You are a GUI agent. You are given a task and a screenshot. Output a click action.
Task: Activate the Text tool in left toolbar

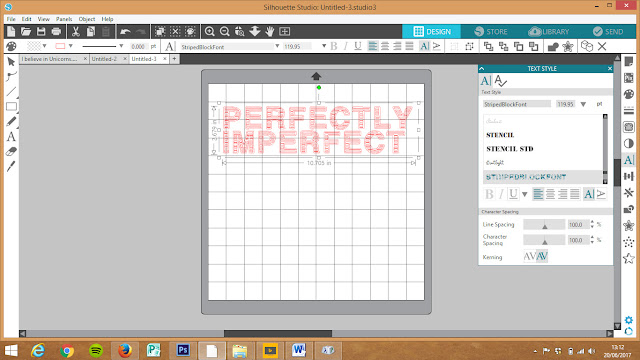(11, 137)
